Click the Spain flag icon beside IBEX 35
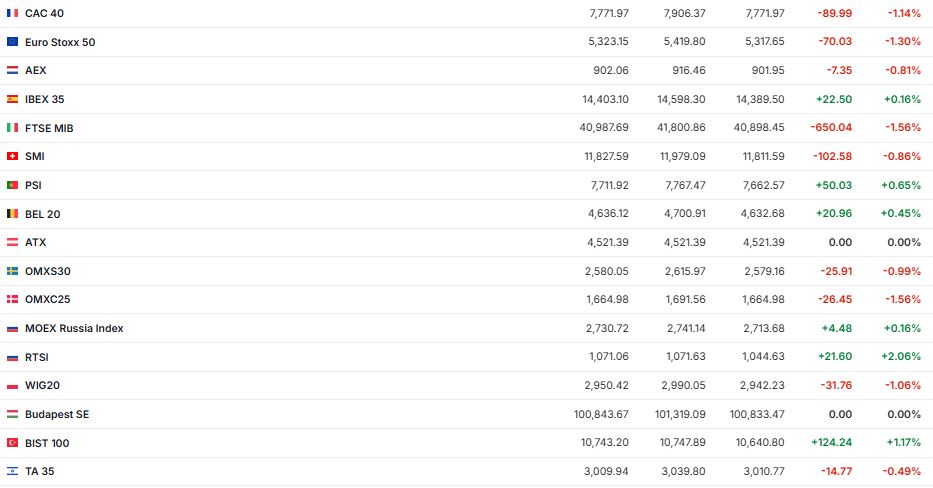The image size is (933, 488). pos(12,99)
